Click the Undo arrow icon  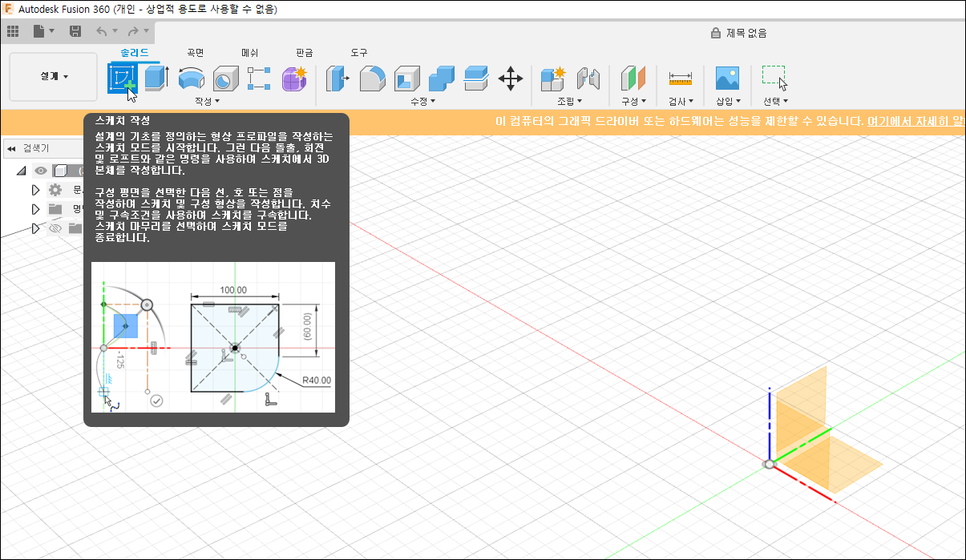click(102, 31)
